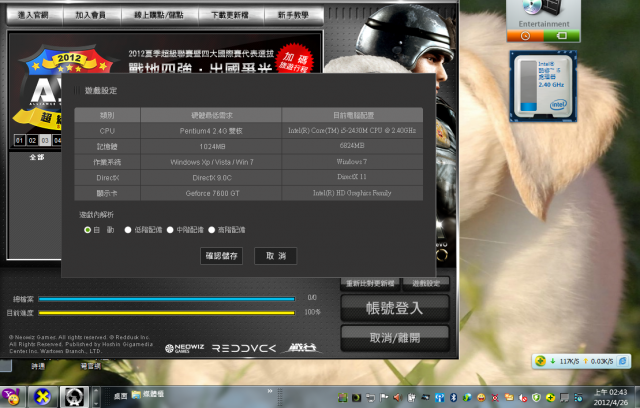Select the 中階配備 mid-spec radio button
The image size is (640, 408).
[170, 230]
